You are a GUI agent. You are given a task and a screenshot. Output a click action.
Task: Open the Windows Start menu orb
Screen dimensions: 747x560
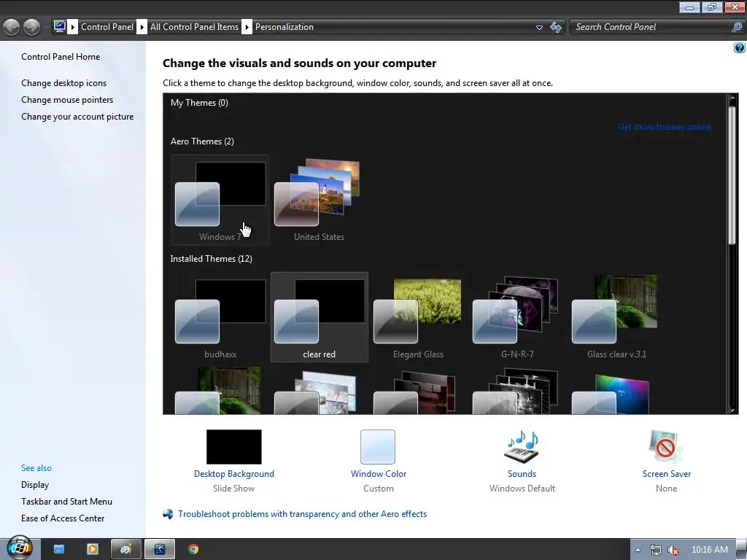pyautogui.click(x=20, y=548)
